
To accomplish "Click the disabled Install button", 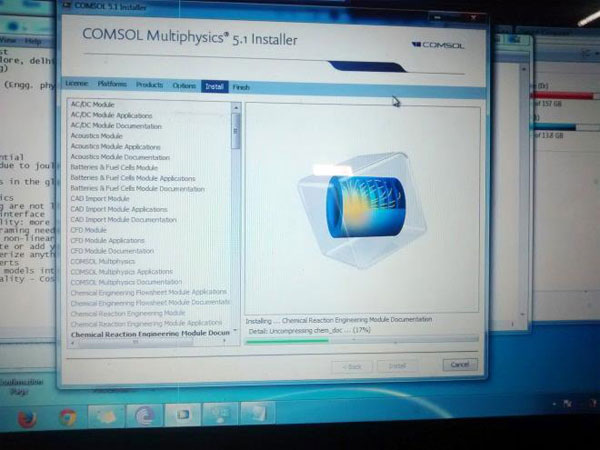I will point(397,366).
